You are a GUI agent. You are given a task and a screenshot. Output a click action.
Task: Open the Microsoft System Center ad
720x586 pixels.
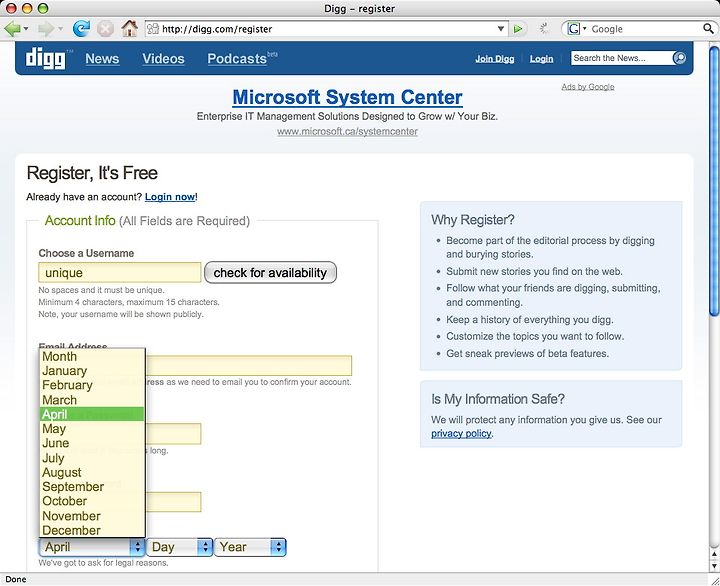[x=347, y=97]
